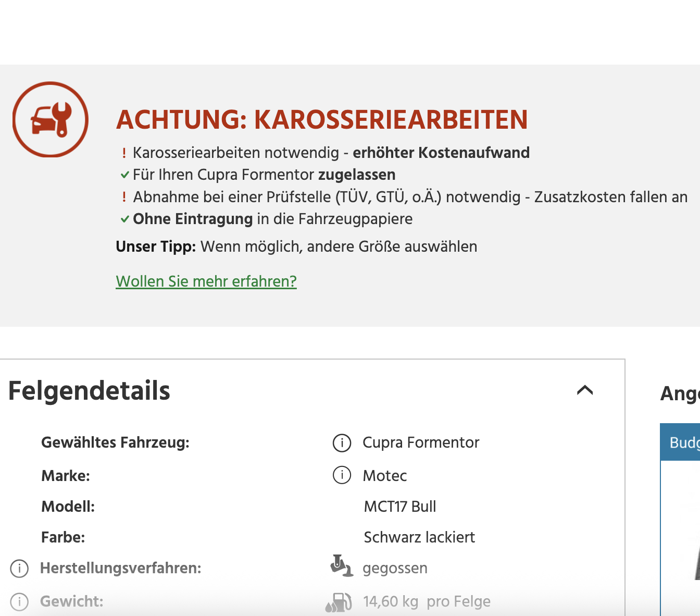Screen dimensions: 700x616
Task: Click the info icon beside Cupra Formentor
Action: [342, 442]
